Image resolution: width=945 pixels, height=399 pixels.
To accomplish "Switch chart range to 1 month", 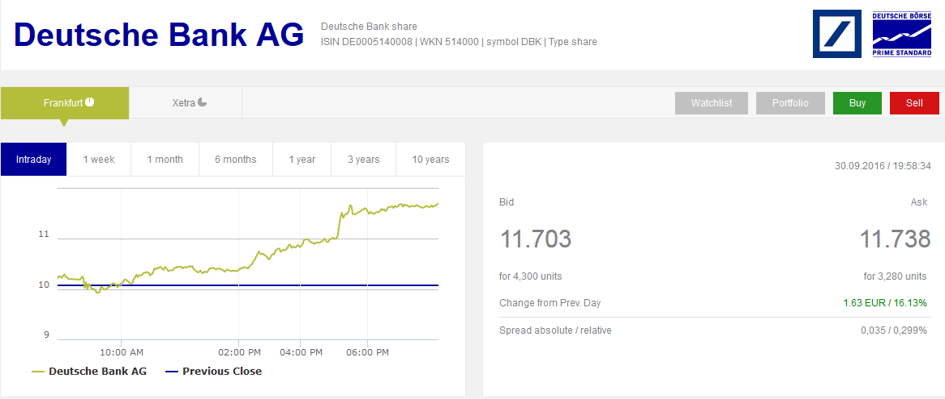I will (x=165, y=160).
